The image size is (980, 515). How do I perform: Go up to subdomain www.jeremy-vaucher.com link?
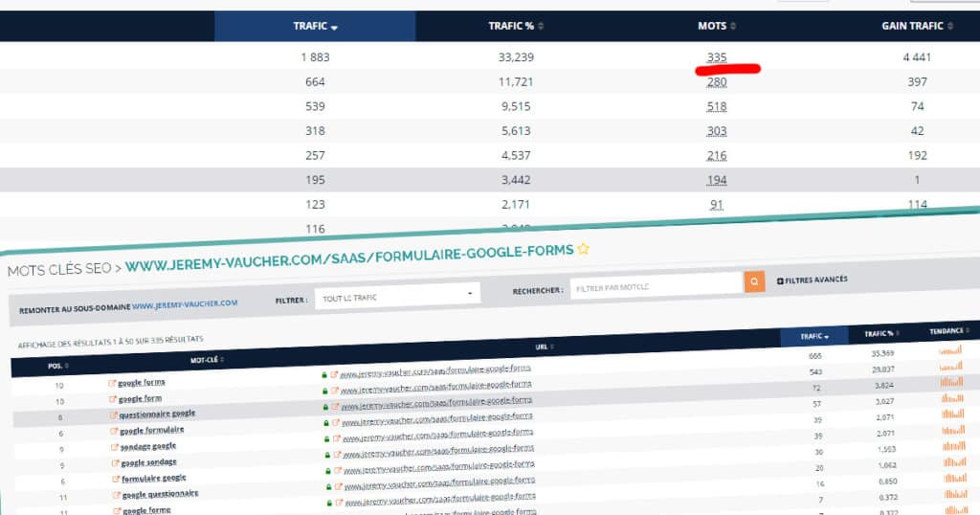pos(185,304)
